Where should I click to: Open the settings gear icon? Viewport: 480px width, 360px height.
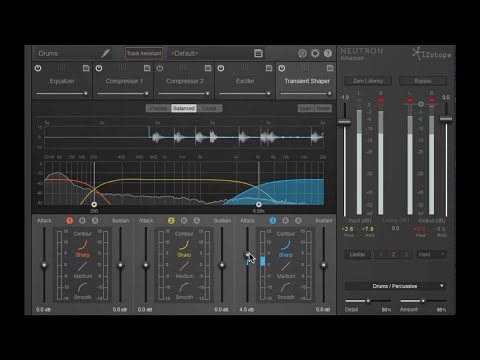click(x=315, y=53)
